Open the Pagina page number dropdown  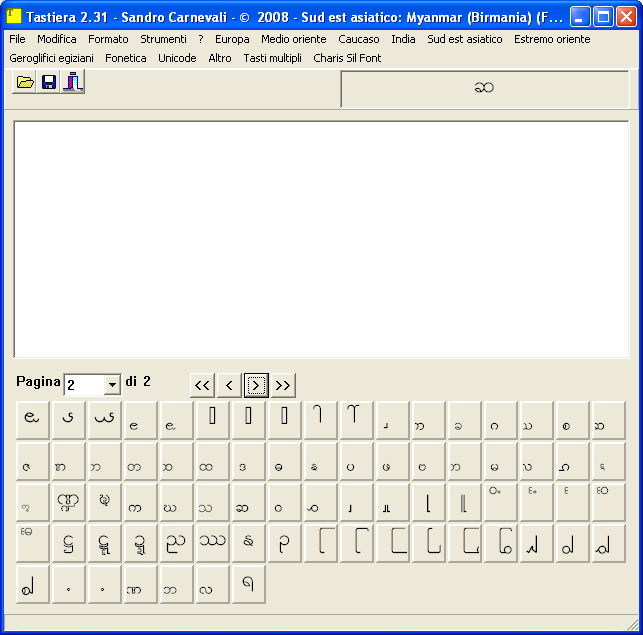click(112, 385)
